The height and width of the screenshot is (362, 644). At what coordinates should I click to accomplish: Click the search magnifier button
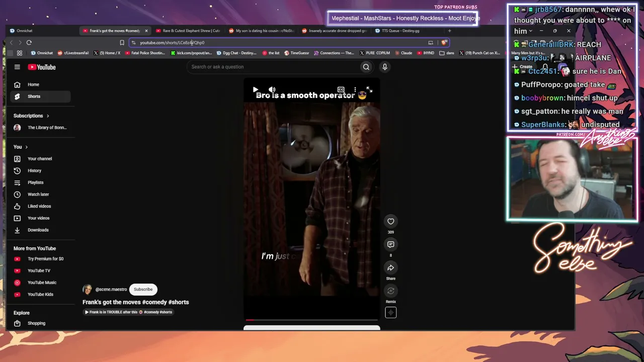pyautogui.click(x=366, y=67)
